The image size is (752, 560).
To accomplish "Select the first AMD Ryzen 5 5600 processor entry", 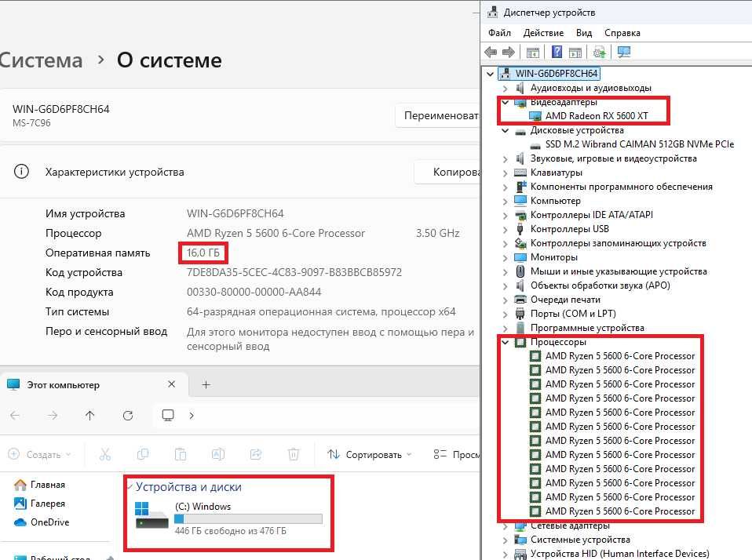I will pos(619,356).
